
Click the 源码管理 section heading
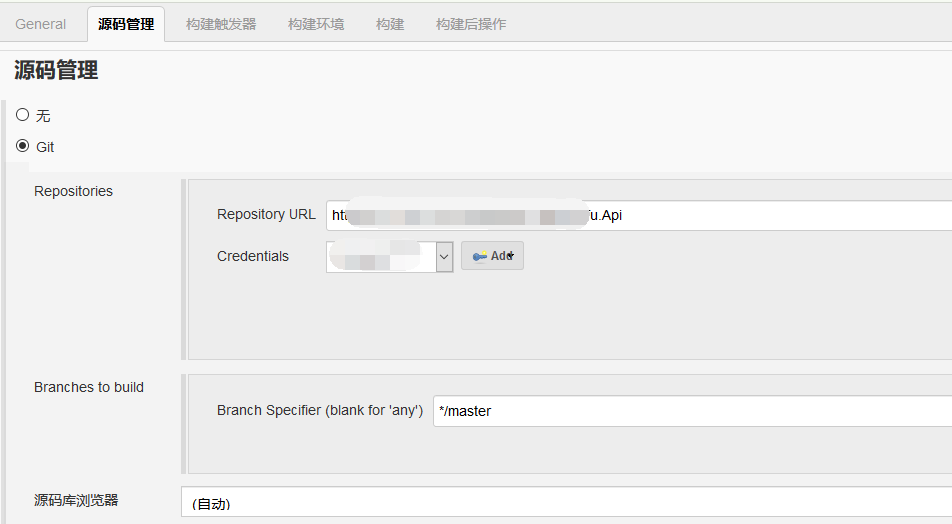click(x=56, y=70)
